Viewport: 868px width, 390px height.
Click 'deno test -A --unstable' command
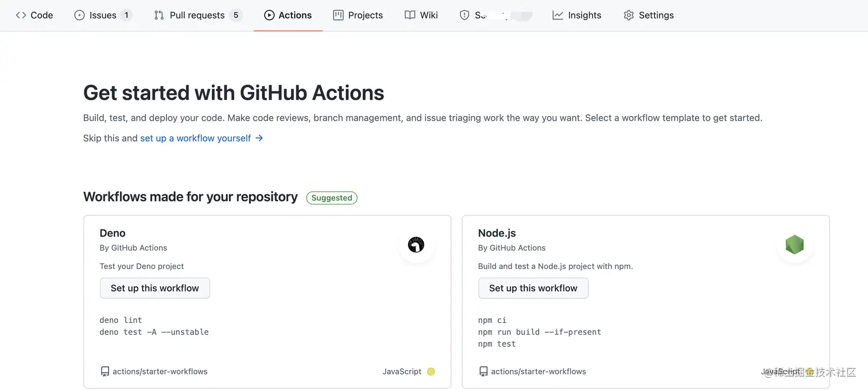154,332
